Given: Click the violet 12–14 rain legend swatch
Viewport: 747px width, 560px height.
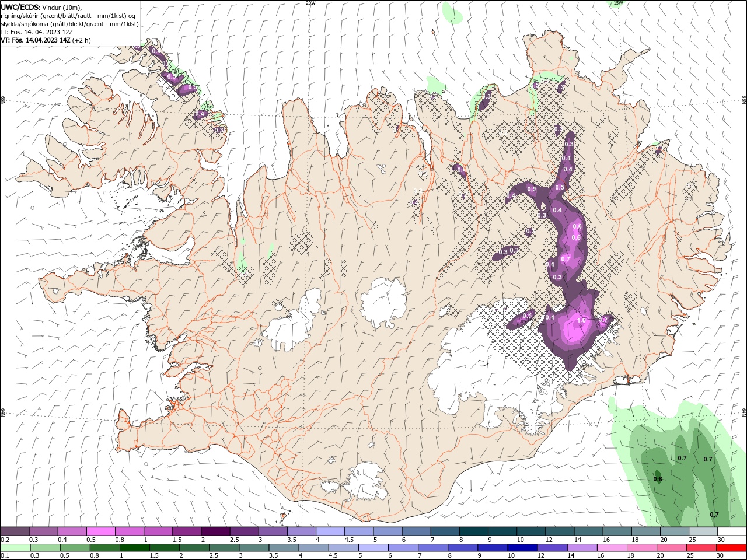Looking at the screenshot, I should (x=551, y=548).
